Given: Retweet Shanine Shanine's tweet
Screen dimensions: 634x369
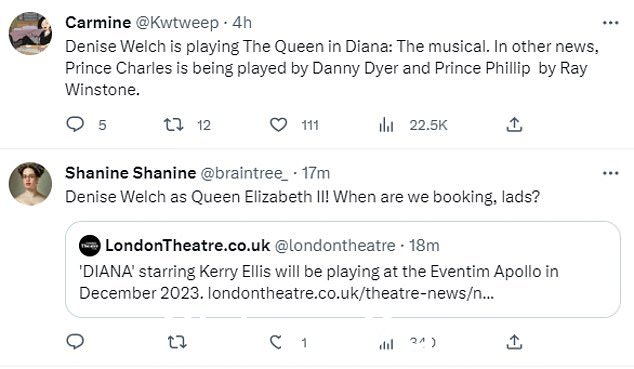Looking at the screenshot, I should pos(177,343).
